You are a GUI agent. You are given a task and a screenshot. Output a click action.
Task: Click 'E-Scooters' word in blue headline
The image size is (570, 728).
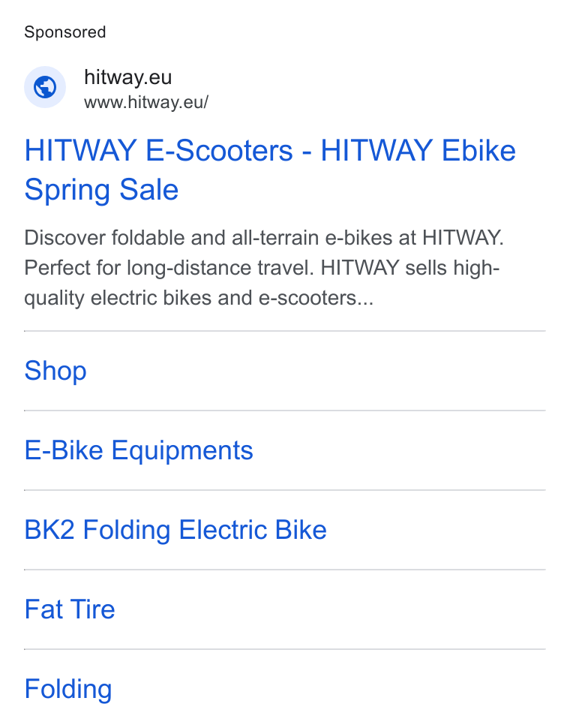[x=219, y=150]
